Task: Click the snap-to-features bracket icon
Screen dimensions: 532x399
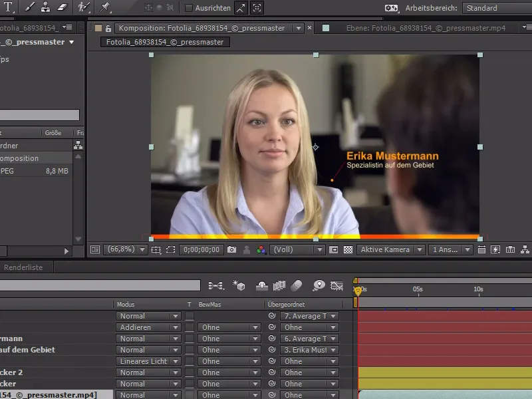Action: point(257,8)
